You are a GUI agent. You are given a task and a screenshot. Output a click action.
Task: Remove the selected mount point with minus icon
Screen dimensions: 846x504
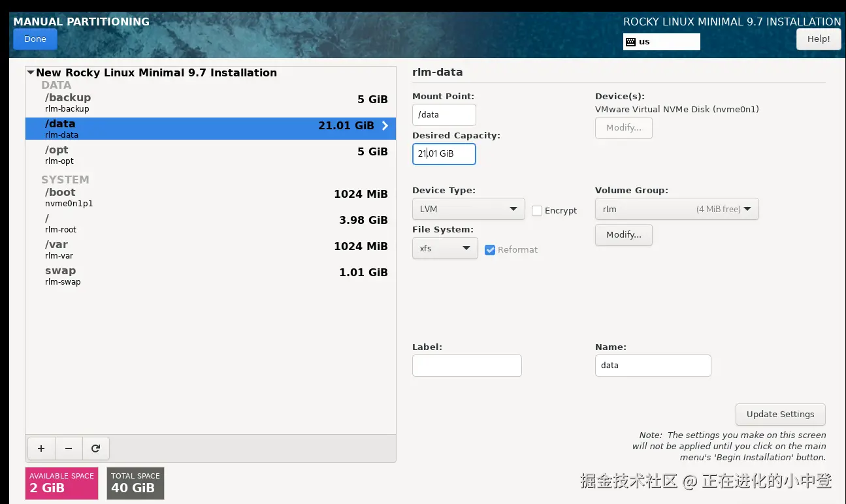point(69,449)
